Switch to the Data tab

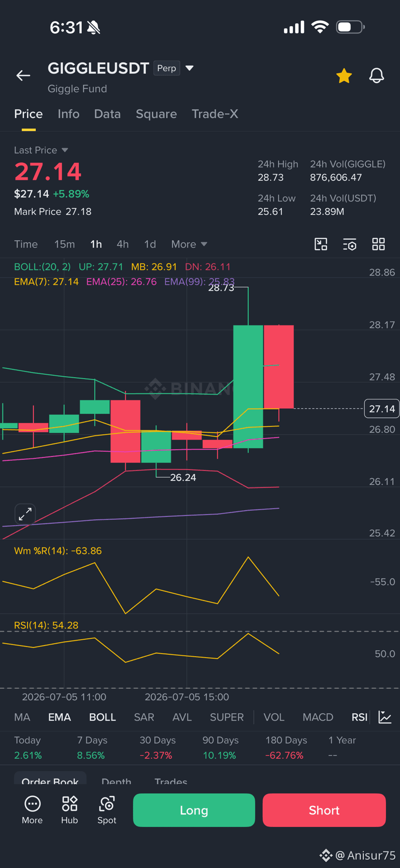(107, 114)
